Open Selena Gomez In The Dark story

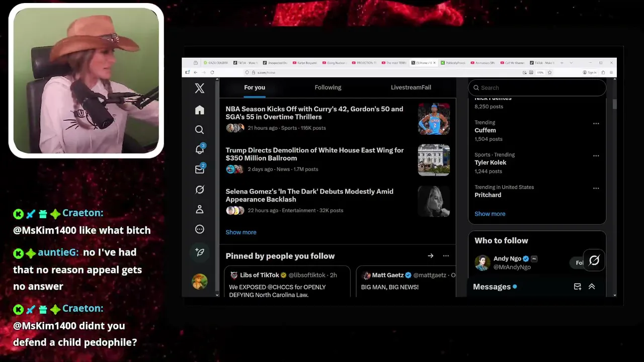309,195
